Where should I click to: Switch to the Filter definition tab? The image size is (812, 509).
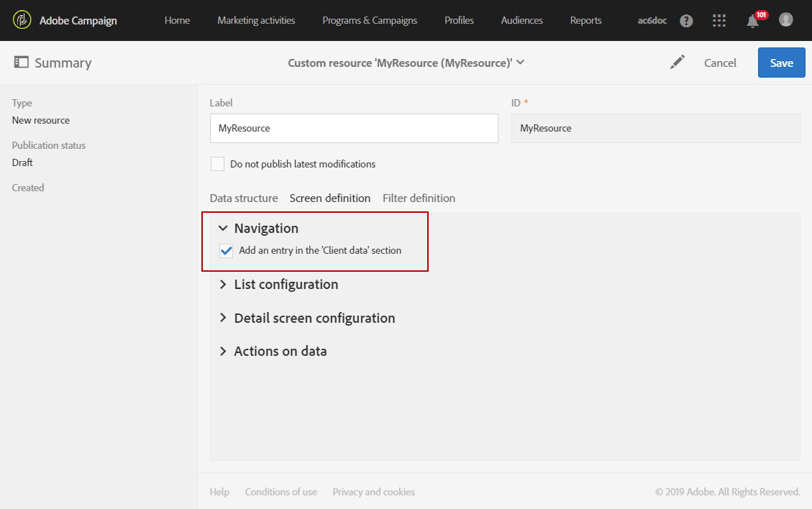419,198
